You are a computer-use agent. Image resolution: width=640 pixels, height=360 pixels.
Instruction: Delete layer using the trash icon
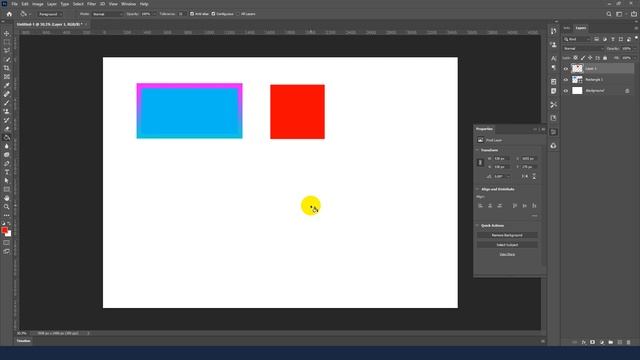[629, 342]
